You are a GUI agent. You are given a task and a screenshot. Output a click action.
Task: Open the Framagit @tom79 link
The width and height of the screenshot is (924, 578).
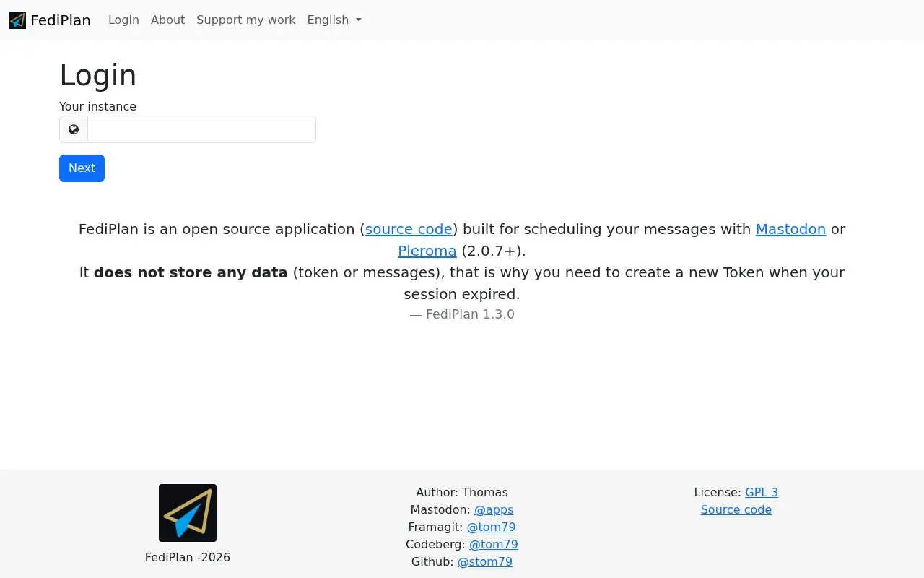(491, 527)
